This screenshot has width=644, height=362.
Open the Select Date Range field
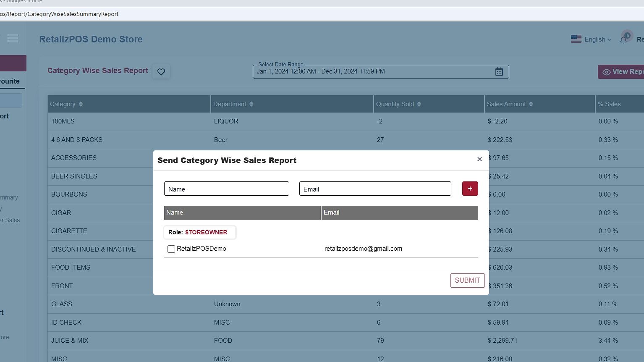374,72
